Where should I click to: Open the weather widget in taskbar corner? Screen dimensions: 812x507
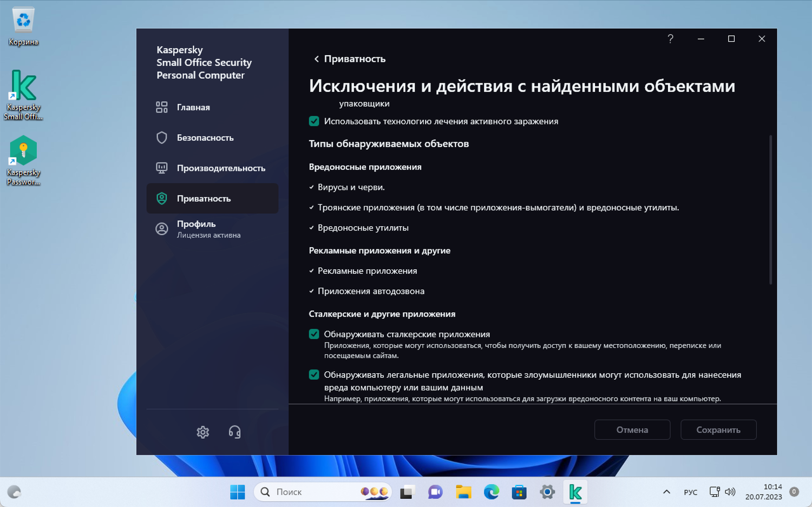click(14, 492)
